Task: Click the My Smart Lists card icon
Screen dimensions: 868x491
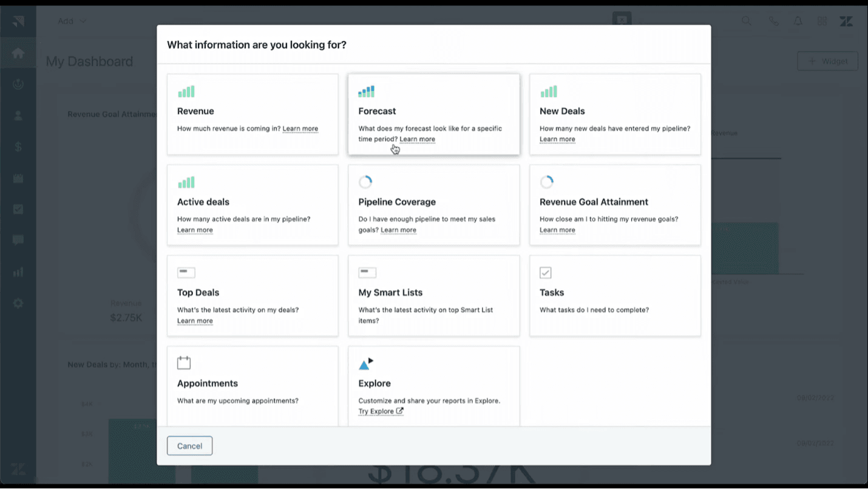Action: pos(367,273)
